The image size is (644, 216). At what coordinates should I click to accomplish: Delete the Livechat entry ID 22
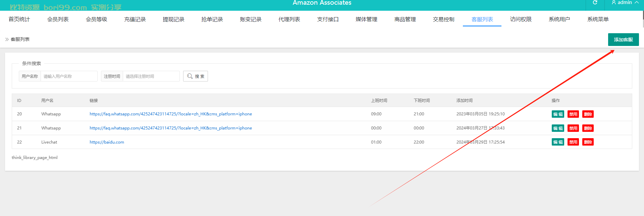point(588,142)
